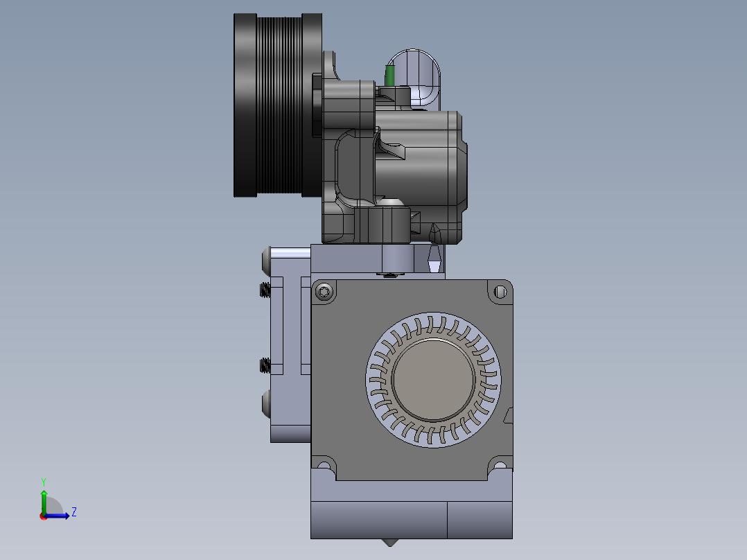Select the round blower fan hub

tap(433, 380)
